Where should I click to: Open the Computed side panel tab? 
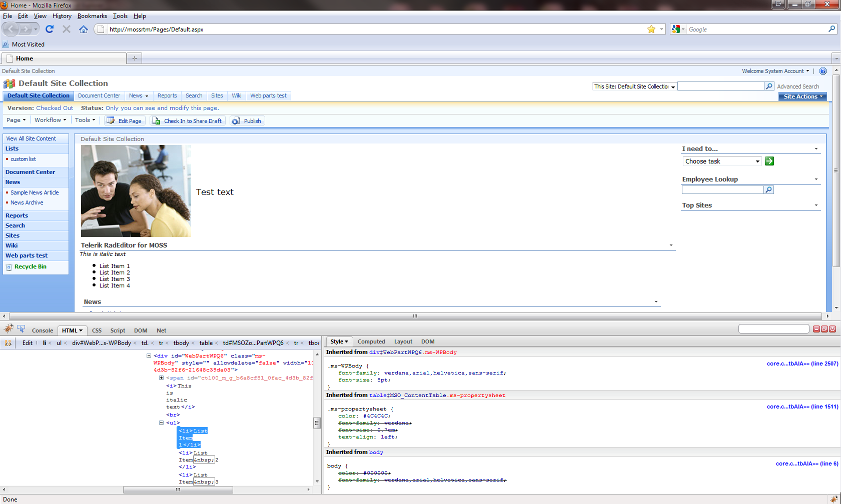[x=371, y=341]
